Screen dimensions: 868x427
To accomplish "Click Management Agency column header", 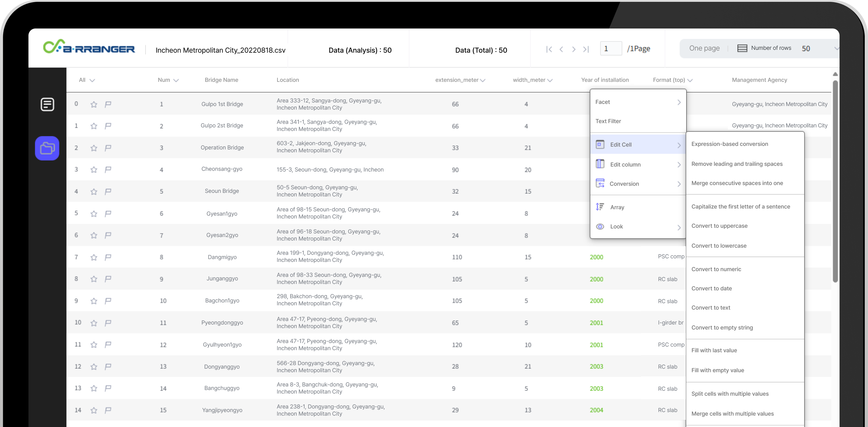I will pos(759,80).
